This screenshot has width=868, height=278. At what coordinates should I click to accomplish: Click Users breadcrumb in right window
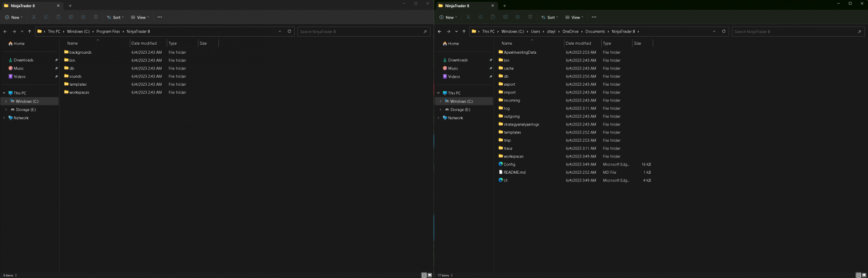[x=535, y=32]
